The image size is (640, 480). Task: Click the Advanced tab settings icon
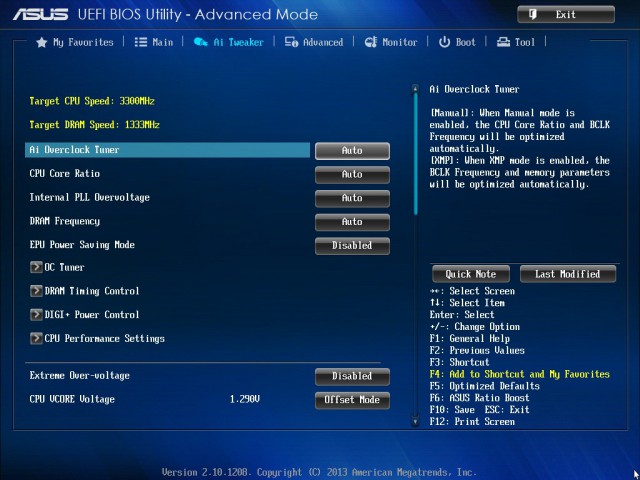coord(291,42)
